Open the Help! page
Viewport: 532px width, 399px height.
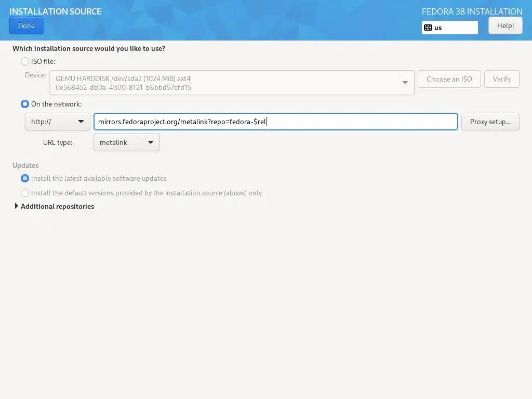tap(505, 26)
